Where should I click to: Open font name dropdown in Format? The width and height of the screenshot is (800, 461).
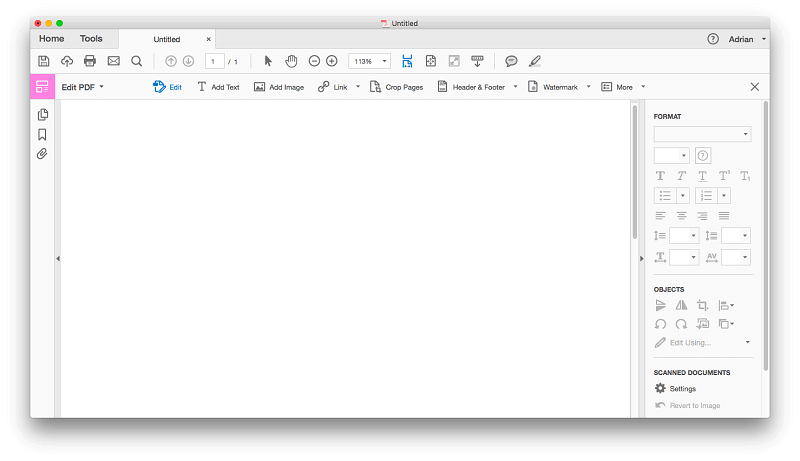coord(703,134)
